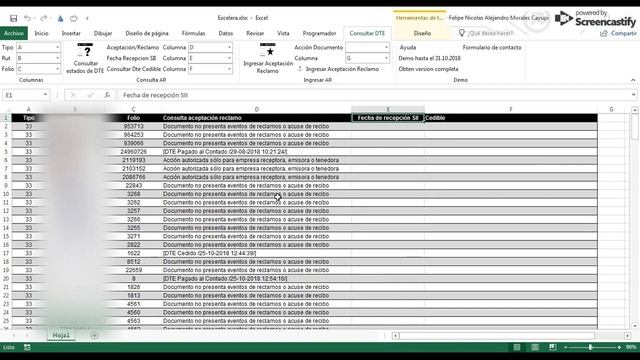Click zoom in plus icon
The width and height of the screenshot is (640, 360).
click(619, 347)
